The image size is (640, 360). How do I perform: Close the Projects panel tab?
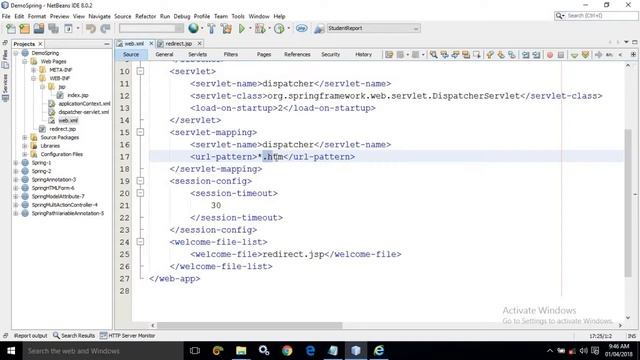pyautogui.click(x=40, y=44)
